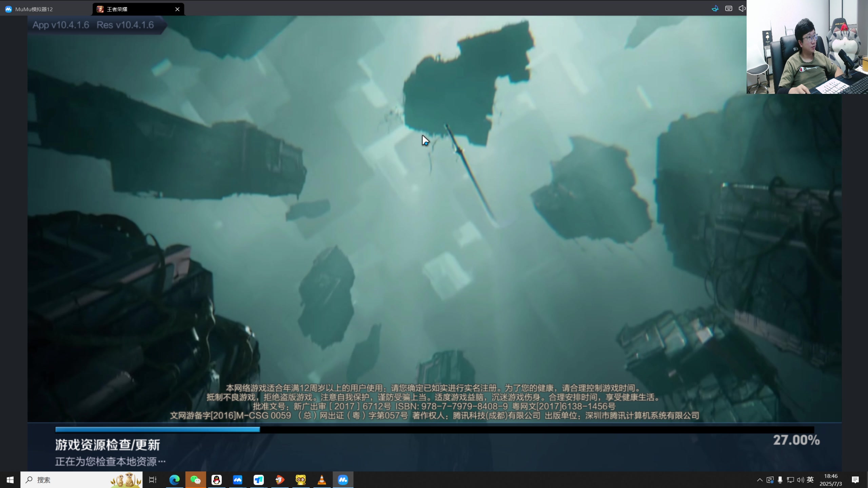Click the sync tray icon with the blue dot
This screenshot has height=488, width=868.
(x=770, y=480)
